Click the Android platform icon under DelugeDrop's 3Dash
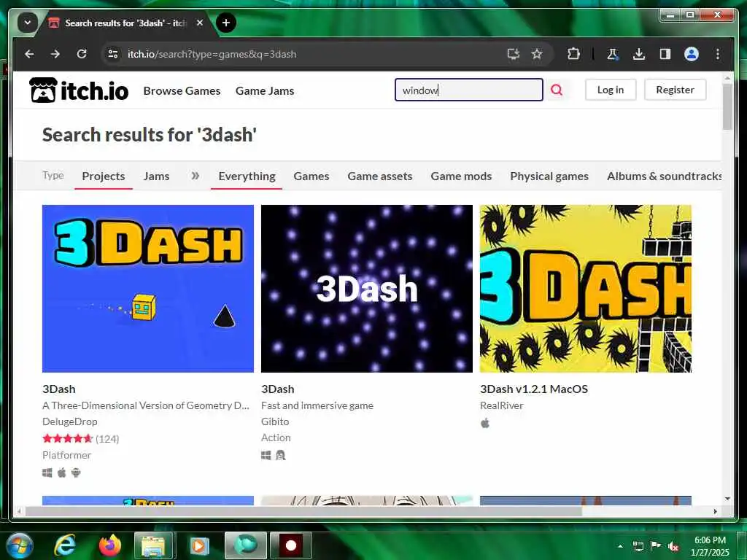 (x=76, y=472)
